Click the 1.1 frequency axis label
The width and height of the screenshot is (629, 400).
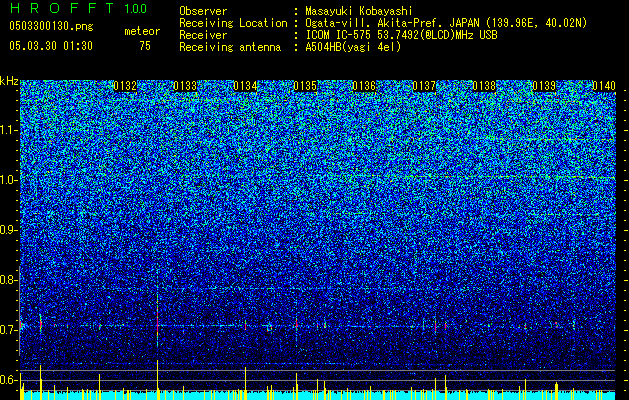pos(9,130)
